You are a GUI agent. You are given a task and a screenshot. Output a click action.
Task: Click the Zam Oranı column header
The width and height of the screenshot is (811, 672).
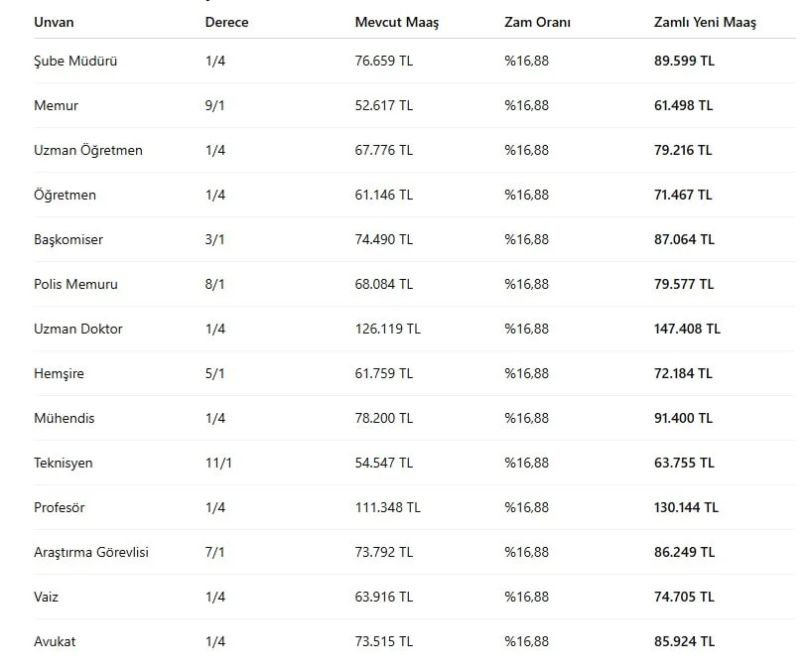tap(537, 22)
